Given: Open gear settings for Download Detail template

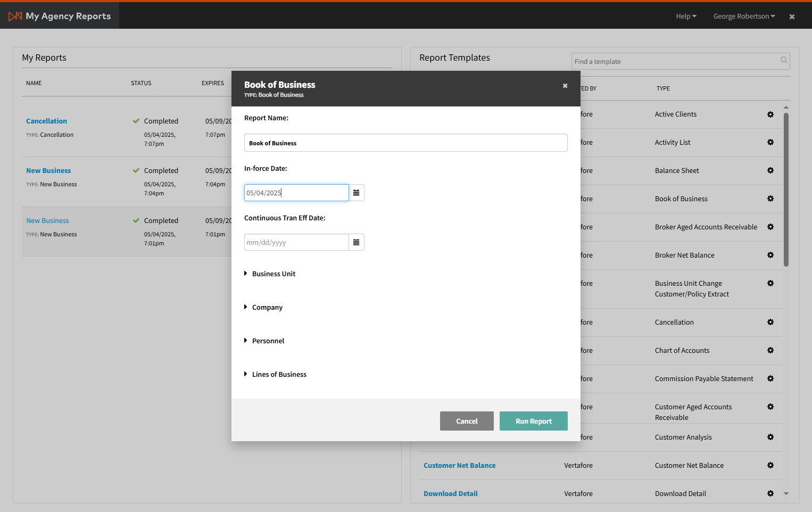Looking at the screenshot, I should coord(770,493).
